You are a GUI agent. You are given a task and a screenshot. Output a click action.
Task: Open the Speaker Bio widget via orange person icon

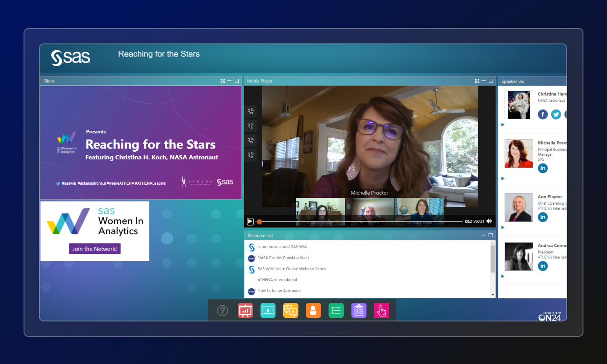pyautogui.click(x=313, y=311)
